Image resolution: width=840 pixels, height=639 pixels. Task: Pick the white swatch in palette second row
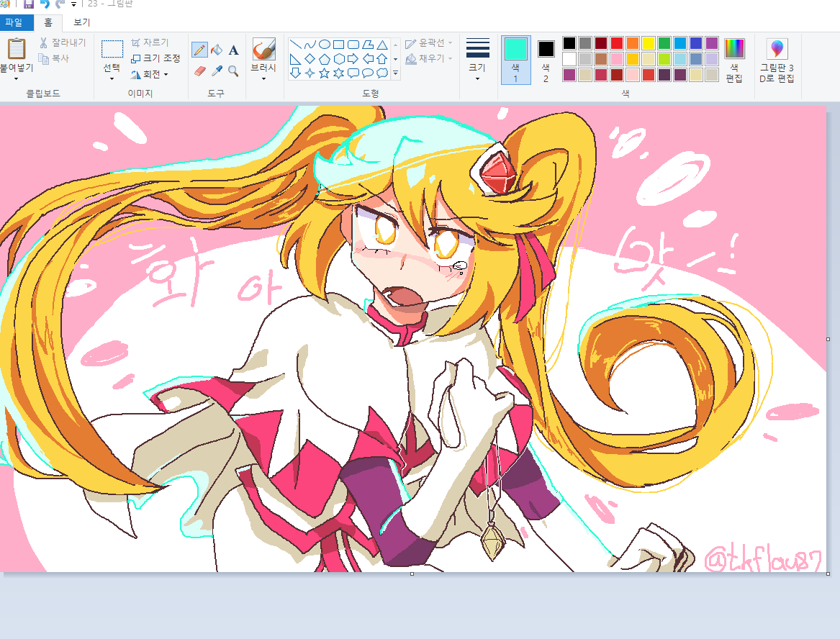tap(569, 59)
